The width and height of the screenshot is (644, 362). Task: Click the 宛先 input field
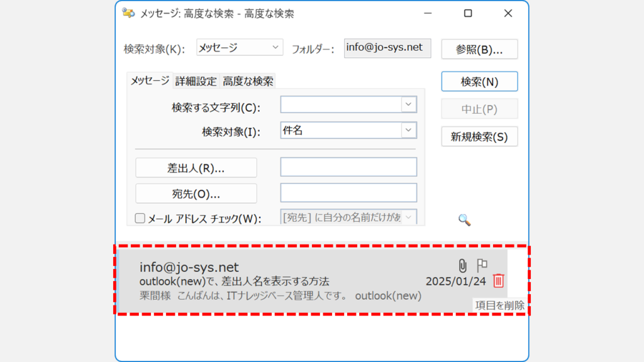(348, 192)
